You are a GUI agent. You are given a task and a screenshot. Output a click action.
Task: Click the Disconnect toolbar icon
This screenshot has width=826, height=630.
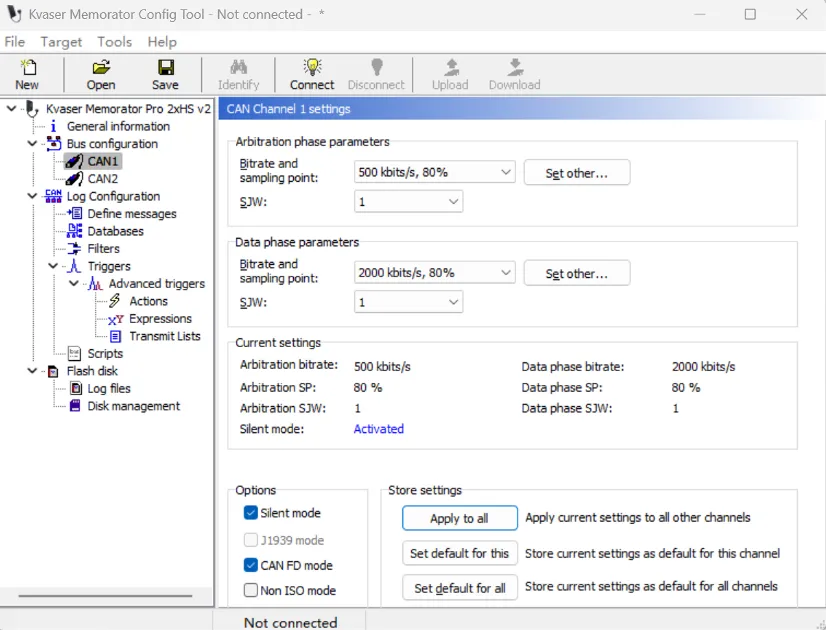click(x=377, y=67)
